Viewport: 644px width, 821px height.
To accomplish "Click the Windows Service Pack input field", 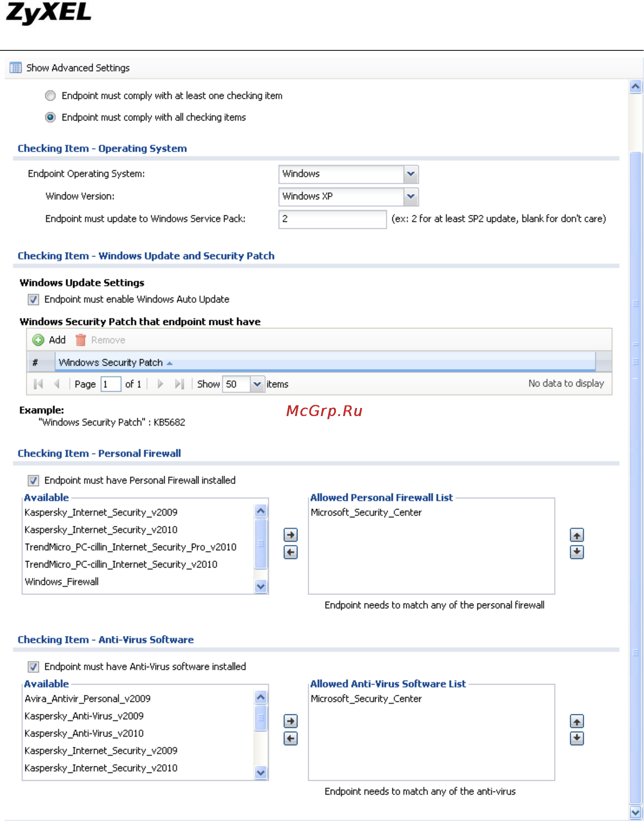I will coord(332,219).
